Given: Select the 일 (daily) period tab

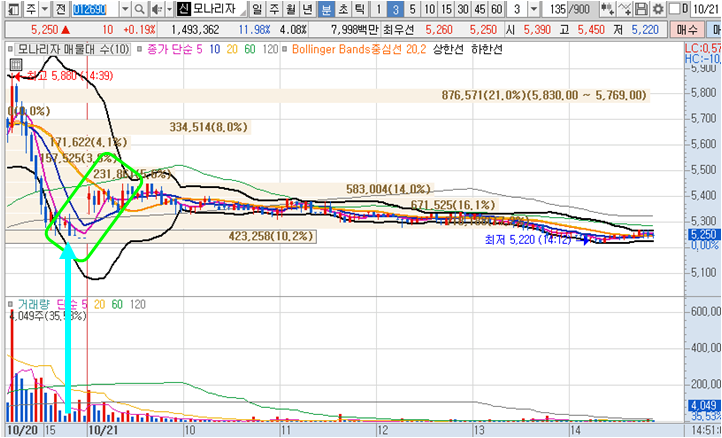Looking at the screenshot, I should [x=258, y=9].
